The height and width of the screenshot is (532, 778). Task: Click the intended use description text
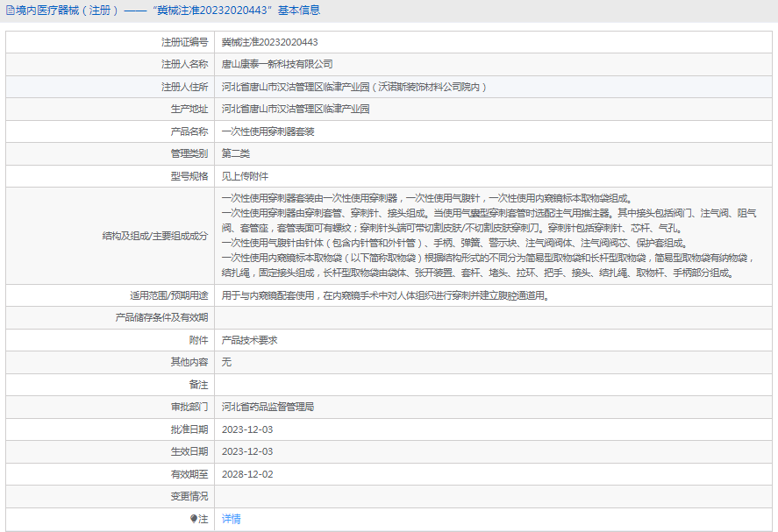386,295
